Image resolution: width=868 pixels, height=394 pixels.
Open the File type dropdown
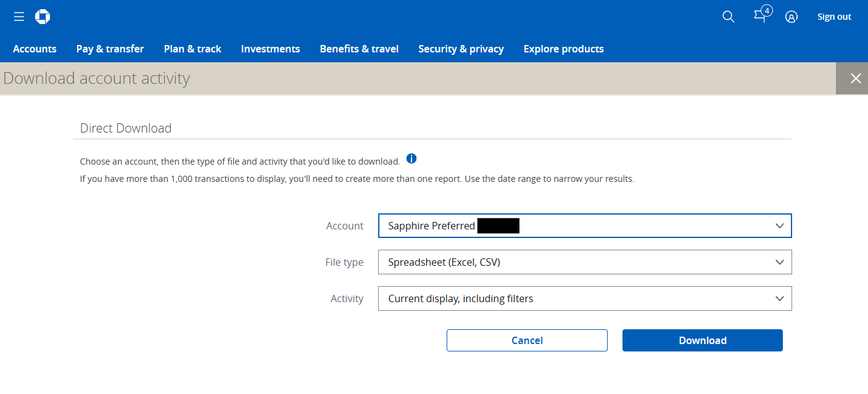(584, 262)
